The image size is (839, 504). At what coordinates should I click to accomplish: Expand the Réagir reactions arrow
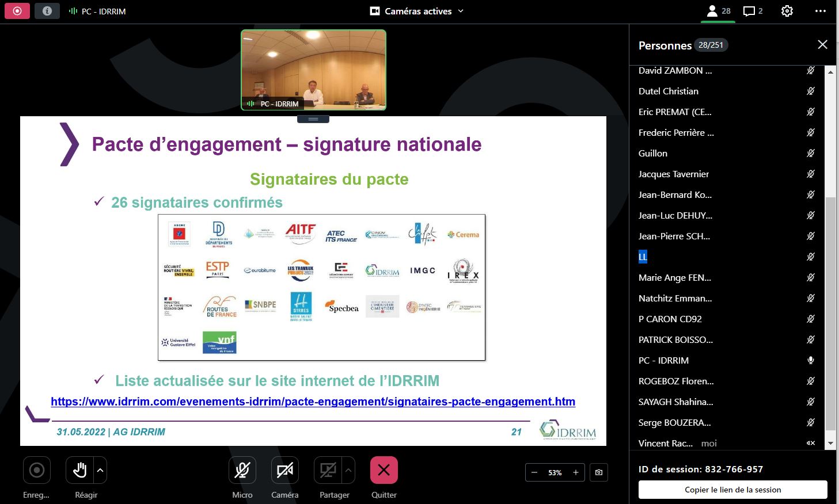coord(100,471)
